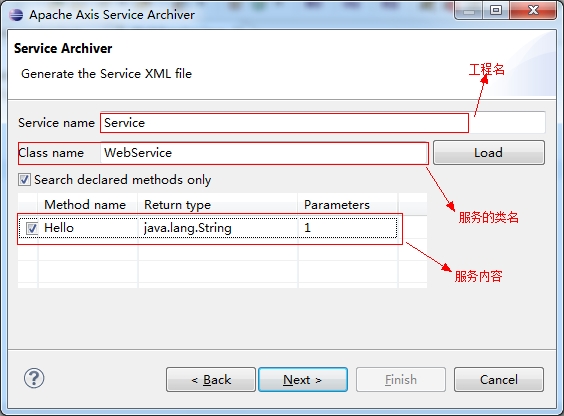Go to previous page with Back
Image resolution: width=564 pixels, height=416 pixels.
[211, 379]
